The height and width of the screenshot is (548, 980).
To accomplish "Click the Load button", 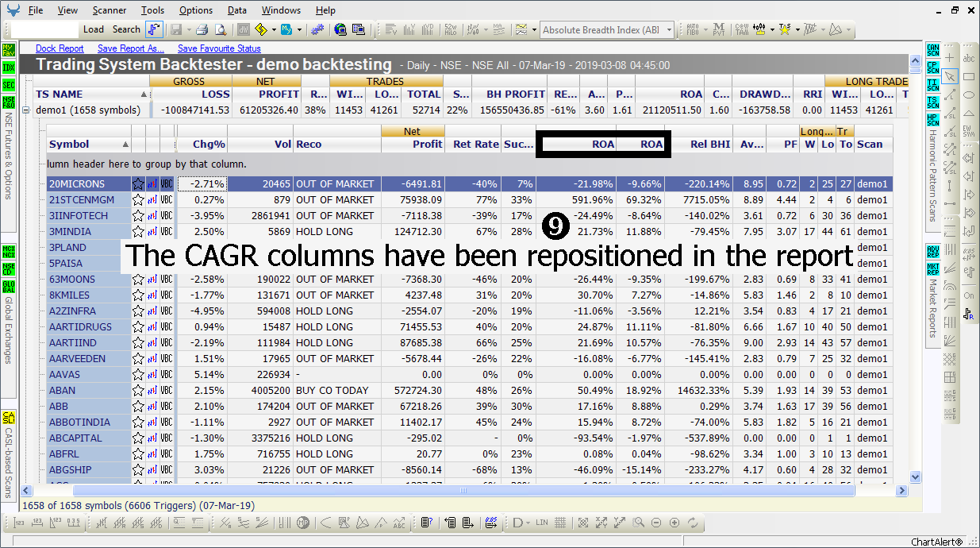I will coord(94,29).
